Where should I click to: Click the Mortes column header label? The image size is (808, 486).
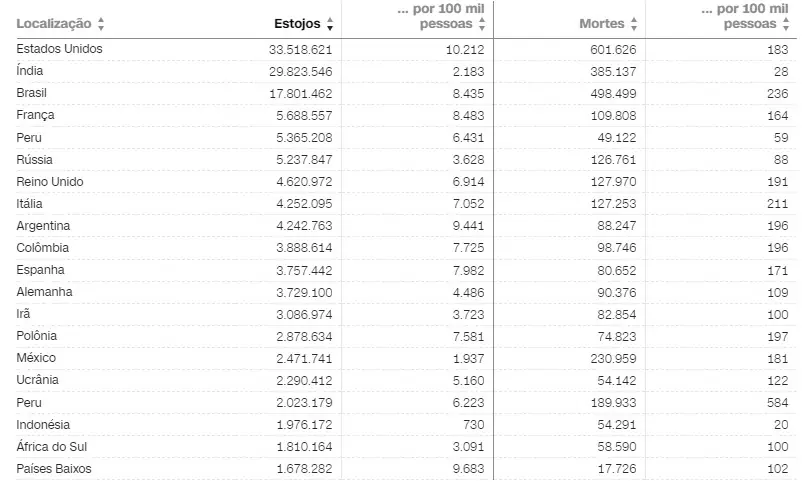601,23
